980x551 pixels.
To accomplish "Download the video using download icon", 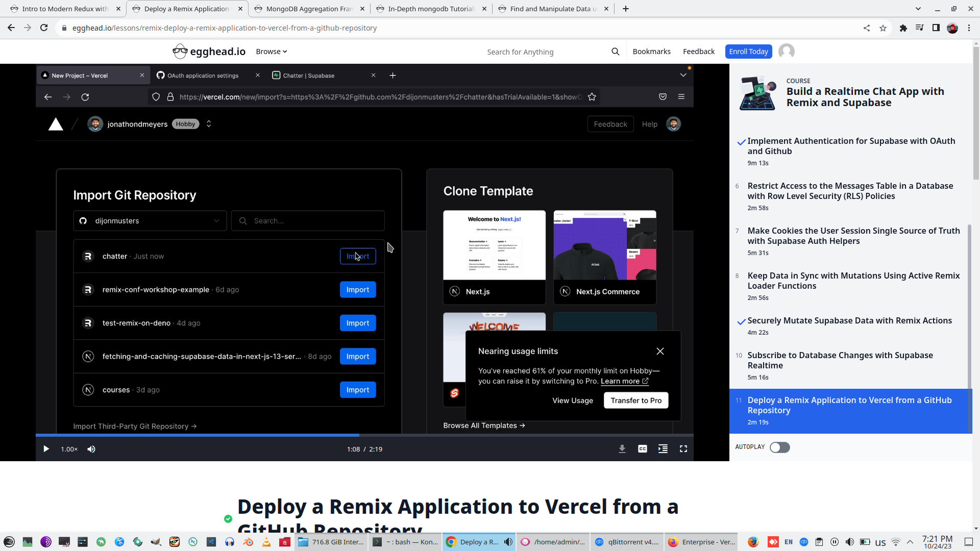I will (x=622, y=449).
